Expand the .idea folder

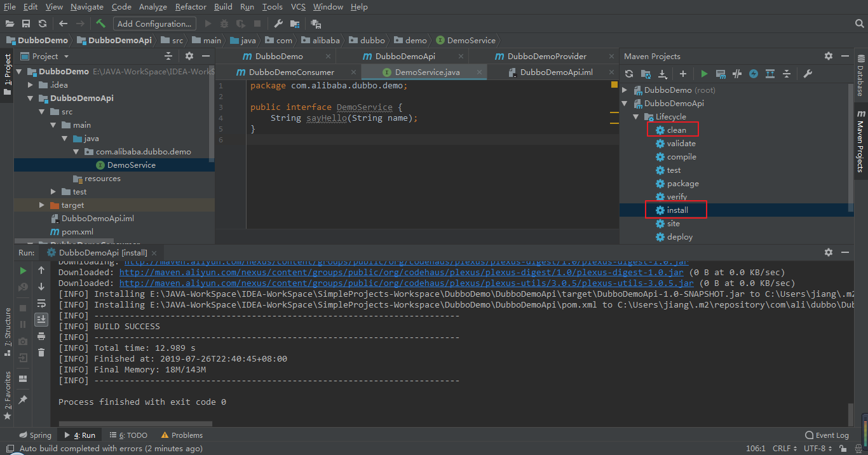click(x=31, y=85)
